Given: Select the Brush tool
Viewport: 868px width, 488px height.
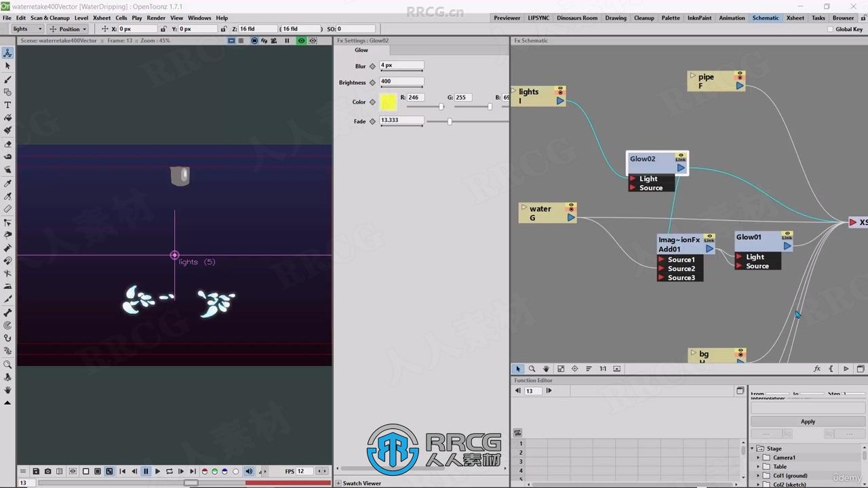Looking at the screenshot, I should tap(7, 79).
